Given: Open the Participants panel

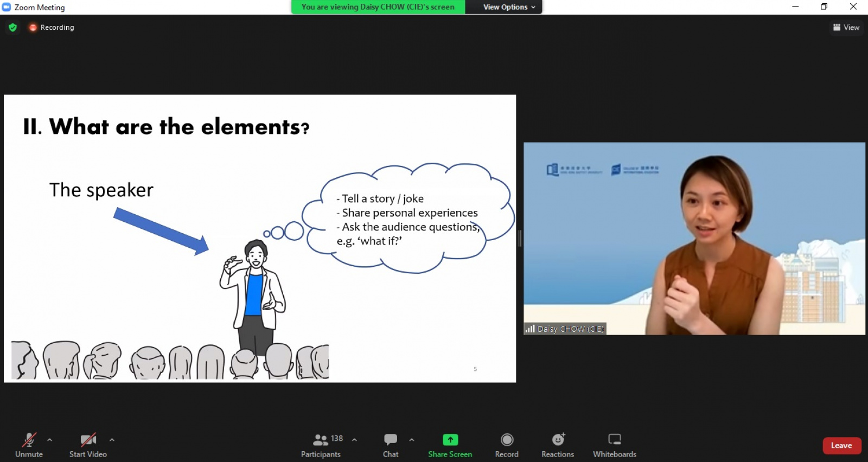Looking at the screenshot, I should click(x=321, y=445).
